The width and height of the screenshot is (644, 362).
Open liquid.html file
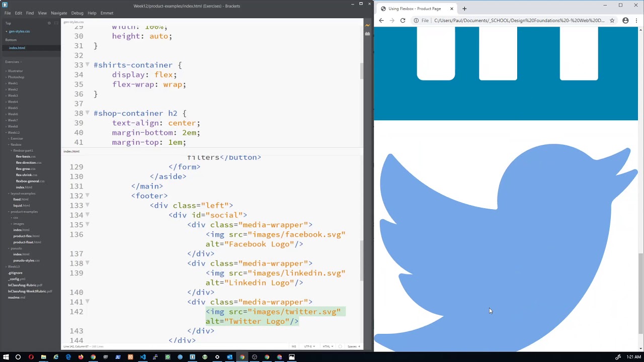22,205
